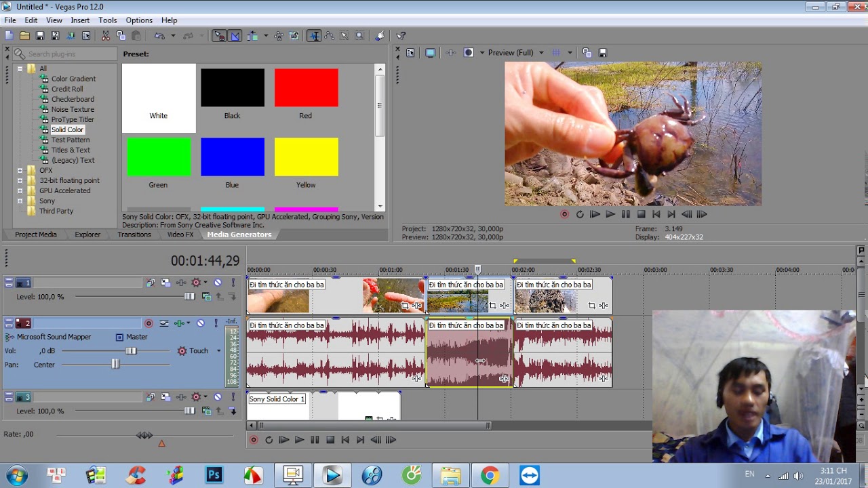Mute audio track 2

pyautogui.click(x=201, y=323)
